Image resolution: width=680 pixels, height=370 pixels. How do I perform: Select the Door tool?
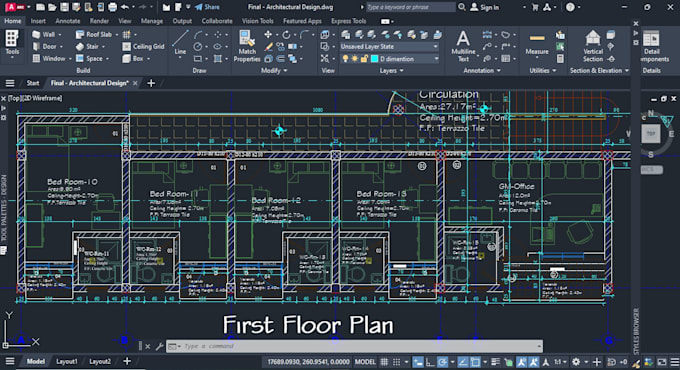click(x=45, y=46)
